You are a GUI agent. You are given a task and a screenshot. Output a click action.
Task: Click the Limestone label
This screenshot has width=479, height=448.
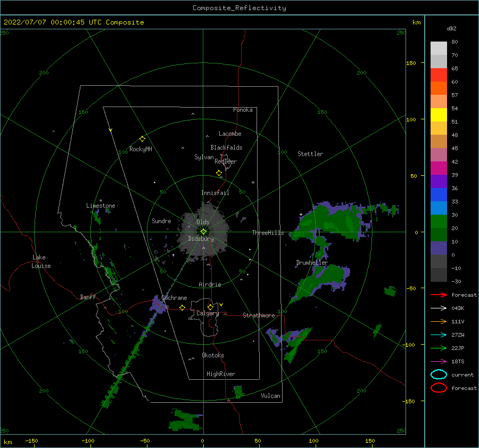click(101, 206)
